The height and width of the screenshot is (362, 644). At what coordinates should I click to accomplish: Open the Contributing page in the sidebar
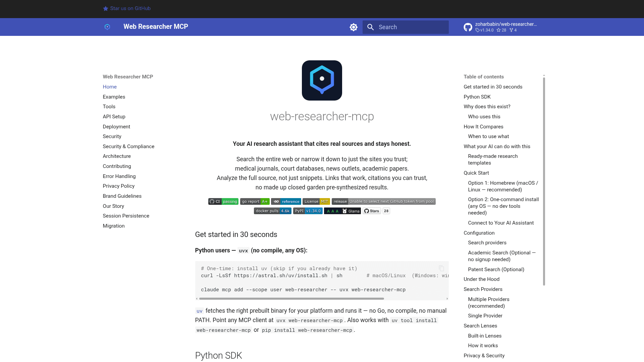click(x=117, y=166)
